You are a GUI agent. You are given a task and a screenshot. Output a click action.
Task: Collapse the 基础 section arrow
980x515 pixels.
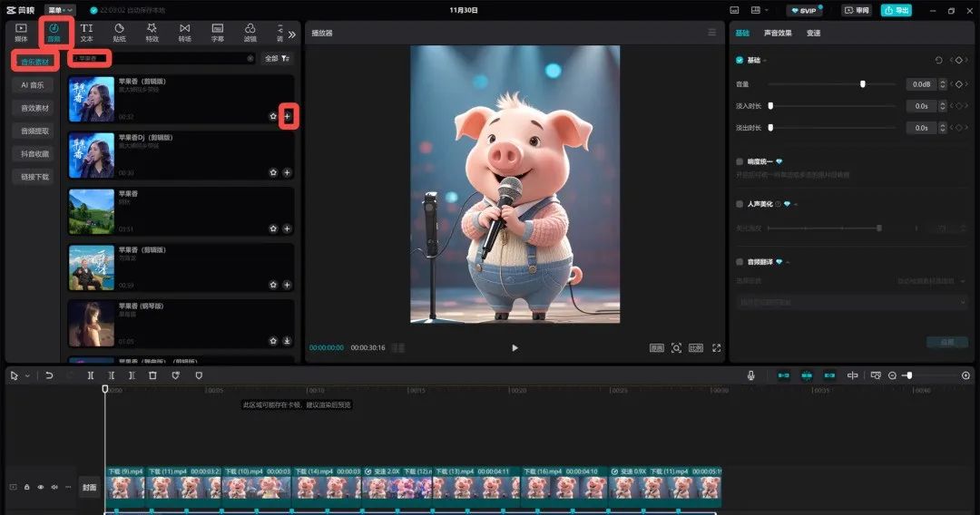pos(765,61)
